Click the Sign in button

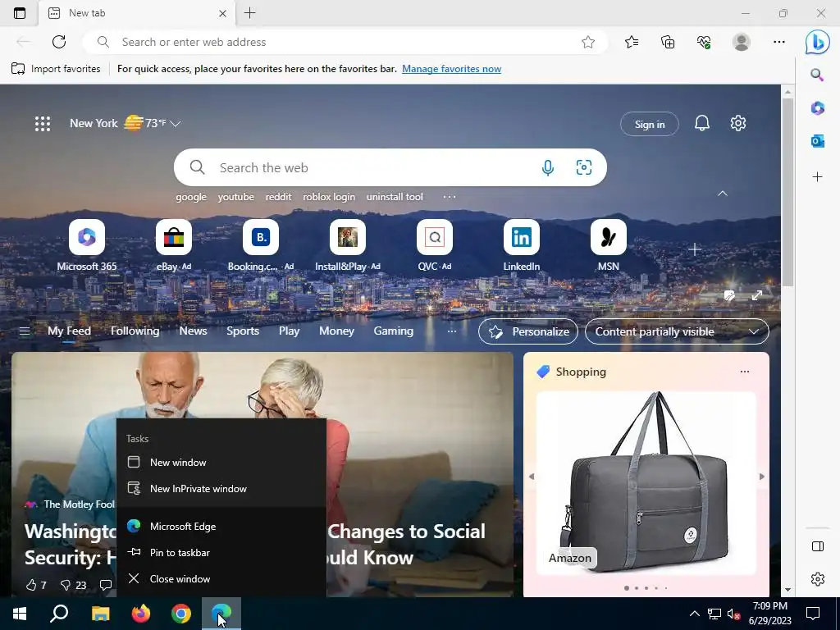click(x=650, y=125)
